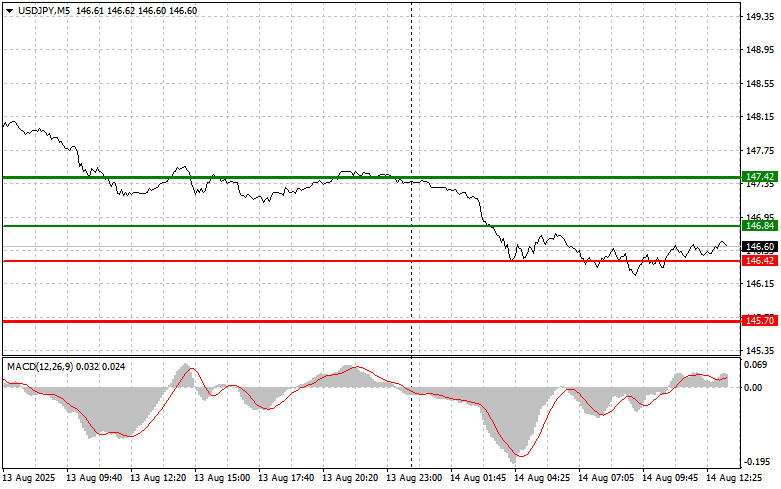The image size is (781, 489).
Task: Click the 0.069 MACD scale value
Action: [x=755, y=365]
